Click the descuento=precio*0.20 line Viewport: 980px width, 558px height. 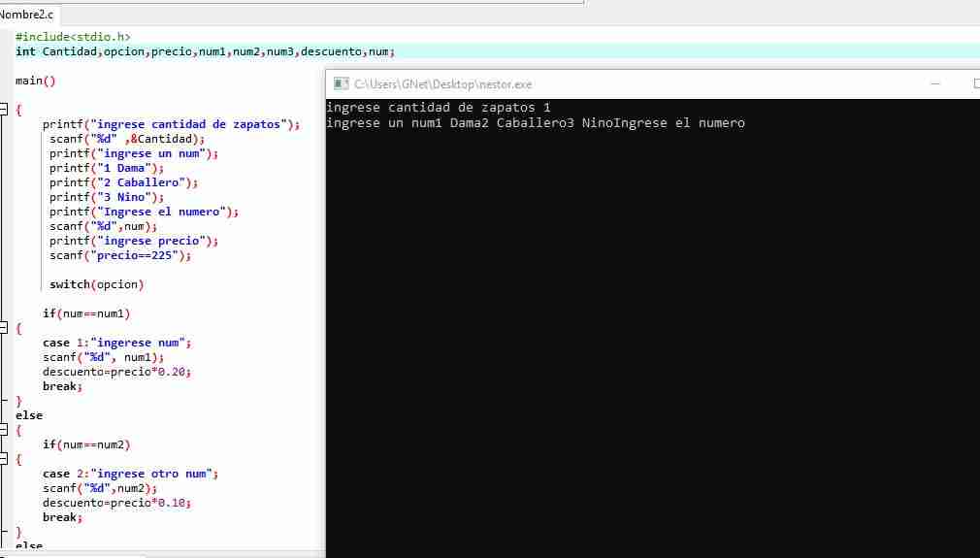click(116, 372)
